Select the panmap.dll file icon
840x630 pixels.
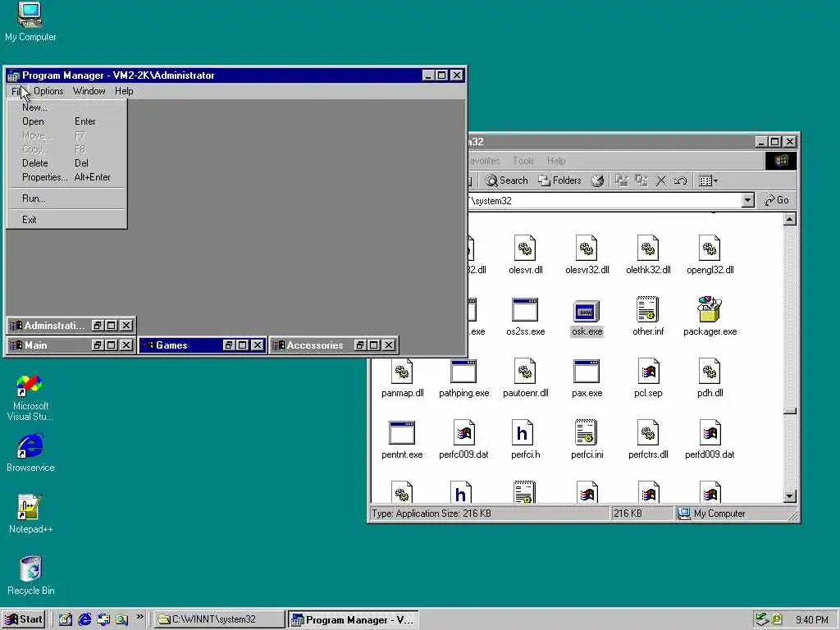coord(402,377)
